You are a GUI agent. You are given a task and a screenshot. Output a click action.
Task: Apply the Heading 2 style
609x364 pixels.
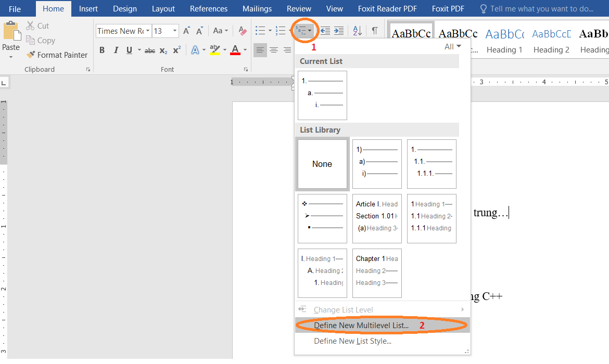click(551, 41)
